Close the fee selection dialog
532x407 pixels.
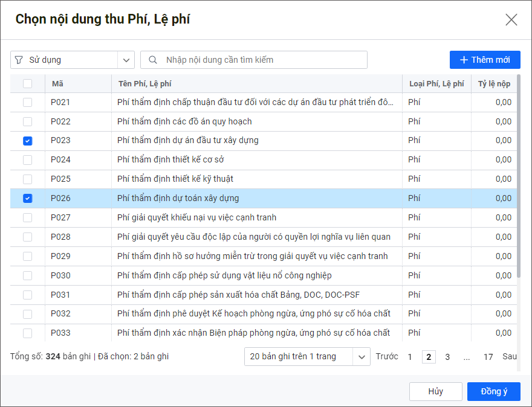511,20
